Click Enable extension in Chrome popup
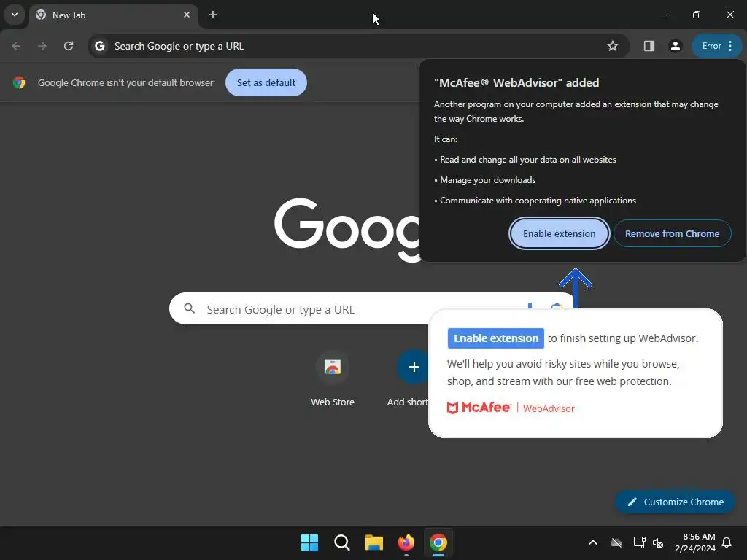 [x=560, y=233]
